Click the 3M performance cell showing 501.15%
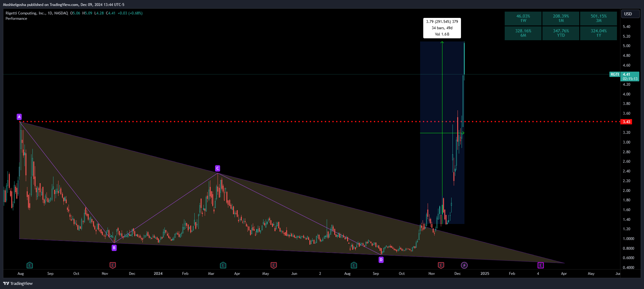 [x=599, y=18]
